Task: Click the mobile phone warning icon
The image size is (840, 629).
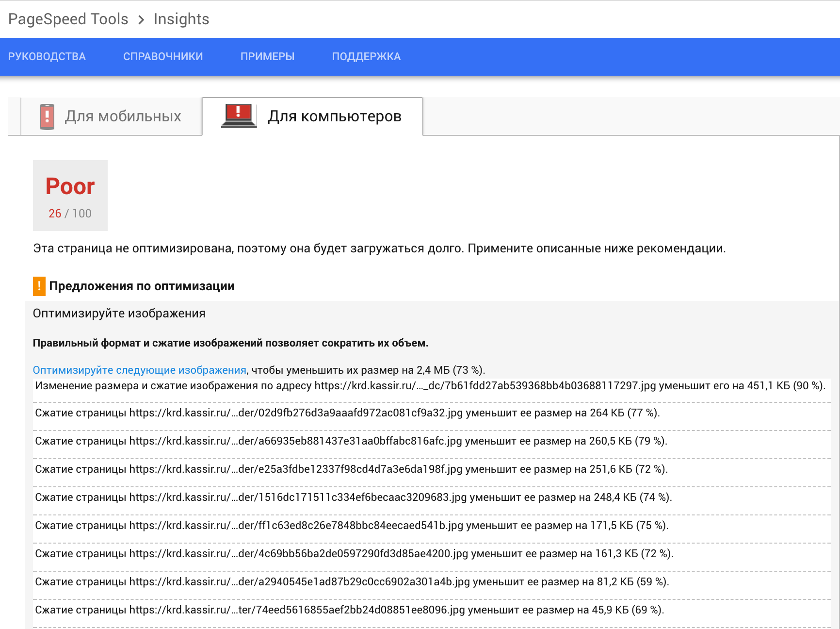Action: tap(47, 116)
